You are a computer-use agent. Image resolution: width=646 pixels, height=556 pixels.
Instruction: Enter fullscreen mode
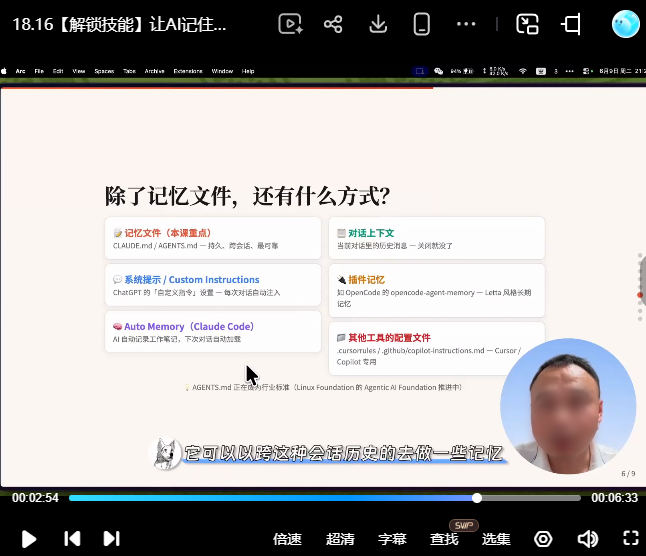[631, 538]
